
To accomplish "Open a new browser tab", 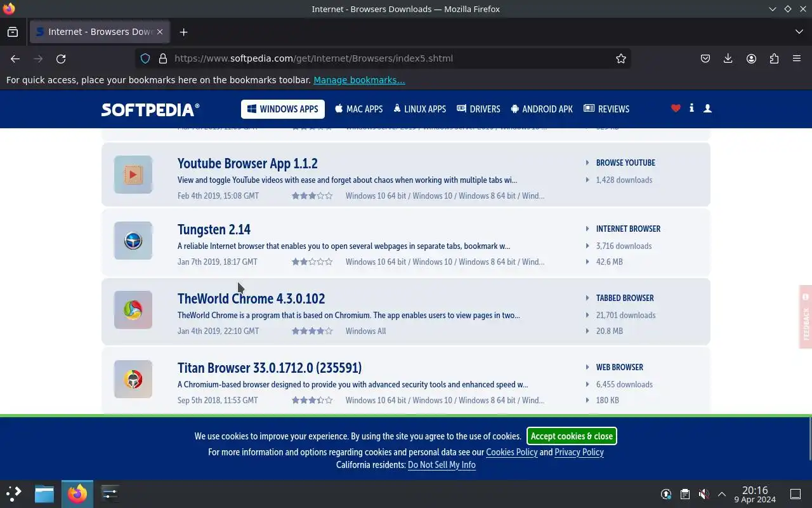I will coord(183,32).
